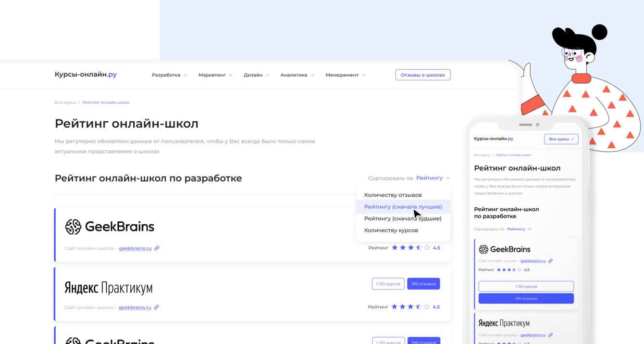
Task: Click first rating star in desktop GeekBrains card
Action: tap(395, 248)
